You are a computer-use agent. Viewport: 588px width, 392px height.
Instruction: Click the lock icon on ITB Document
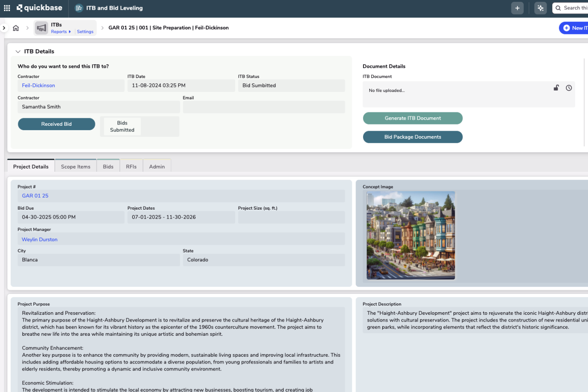(556, 88)
